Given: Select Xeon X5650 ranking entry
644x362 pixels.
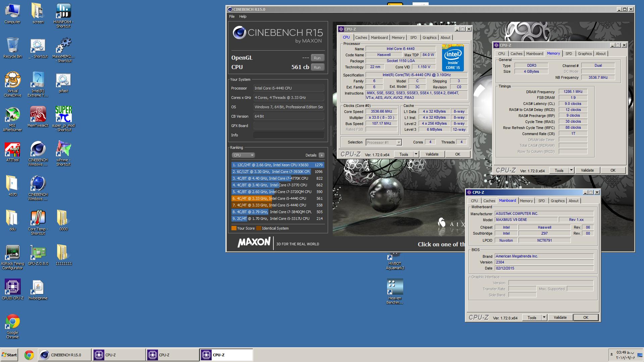Looking at the screenshot, I should tap(278, 165).
